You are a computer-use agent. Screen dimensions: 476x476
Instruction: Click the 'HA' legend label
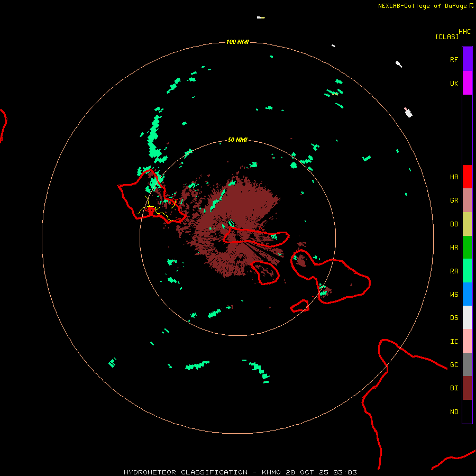click(454, 177)
